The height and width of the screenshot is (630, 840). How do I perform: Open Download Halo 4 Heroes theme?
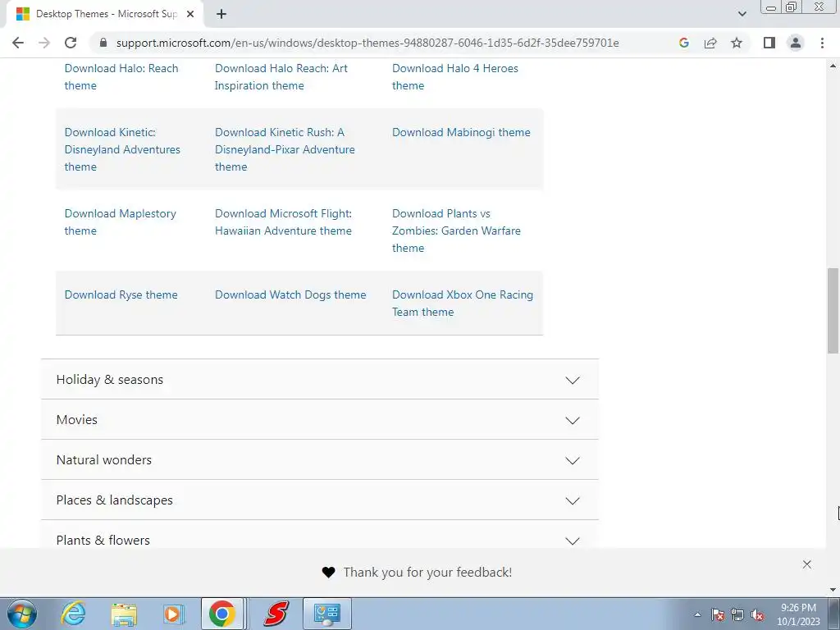pyautogui.click(x=455, y=76)
